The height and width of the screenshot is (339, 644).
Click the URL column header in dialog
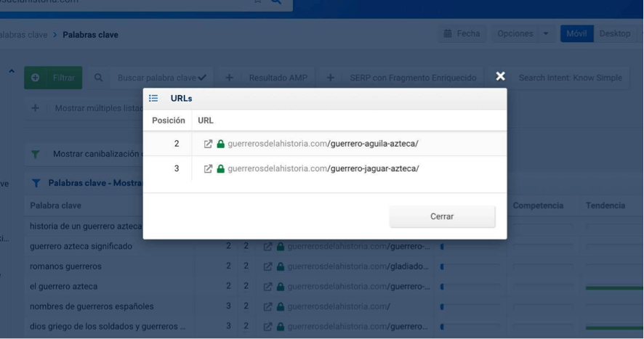click(x=206, y=121)
